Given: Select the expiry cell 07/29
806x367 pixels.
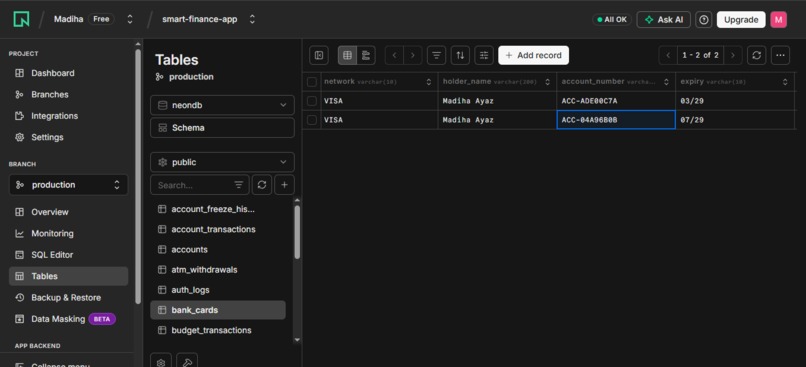Looking at the screenshot, I should [x=735, y=120].
